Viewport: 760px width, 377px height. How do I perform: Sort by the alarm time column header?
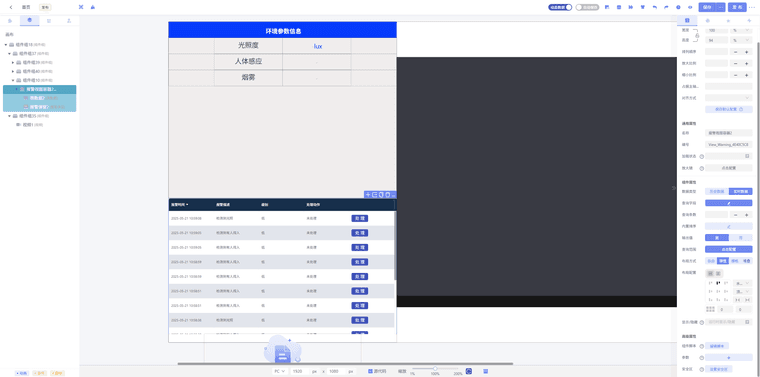(180, 205)
